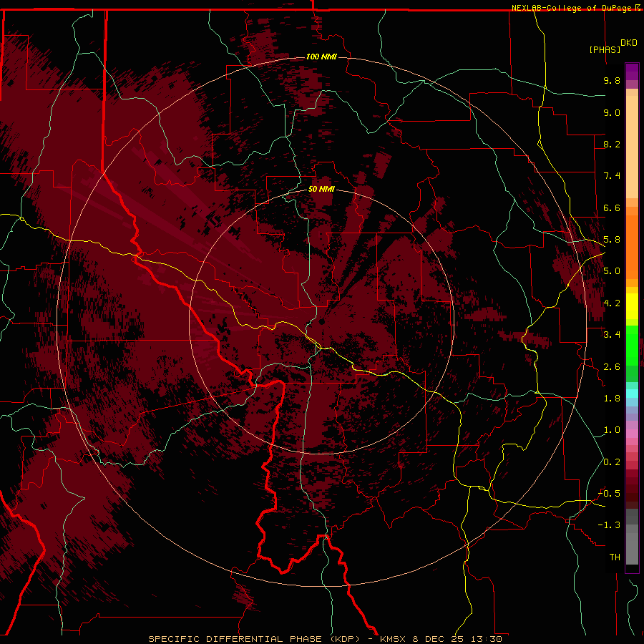The image size is (644, 644).
Task: Click the 1.0 value on the color scale
Action: (x=612, y=430)
